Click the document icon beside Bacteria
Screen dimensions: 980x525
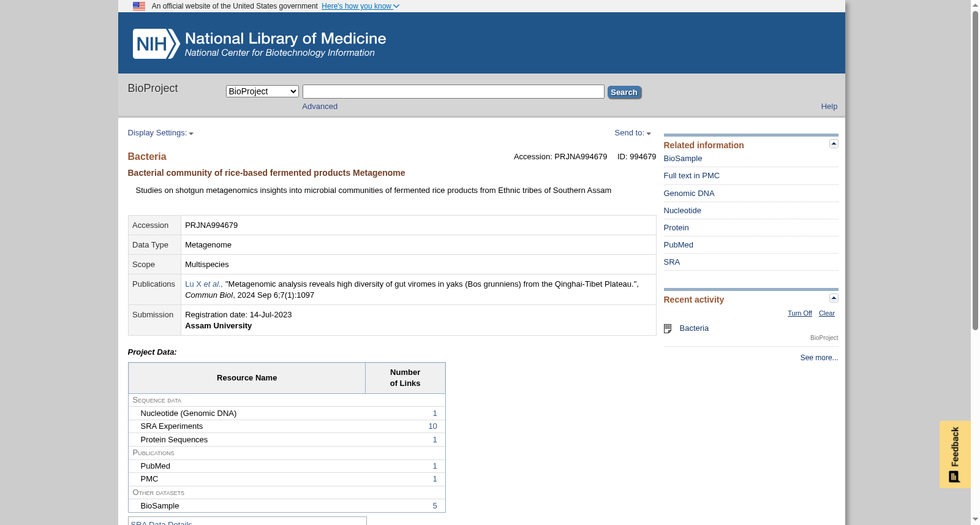tap(668, 329)
